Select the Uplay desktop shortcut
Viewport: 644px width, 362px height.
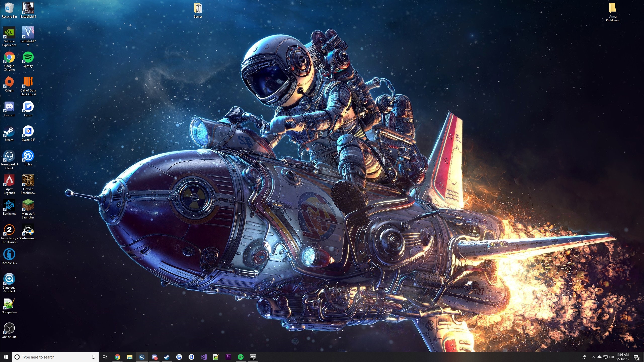[x=28, y=158]
